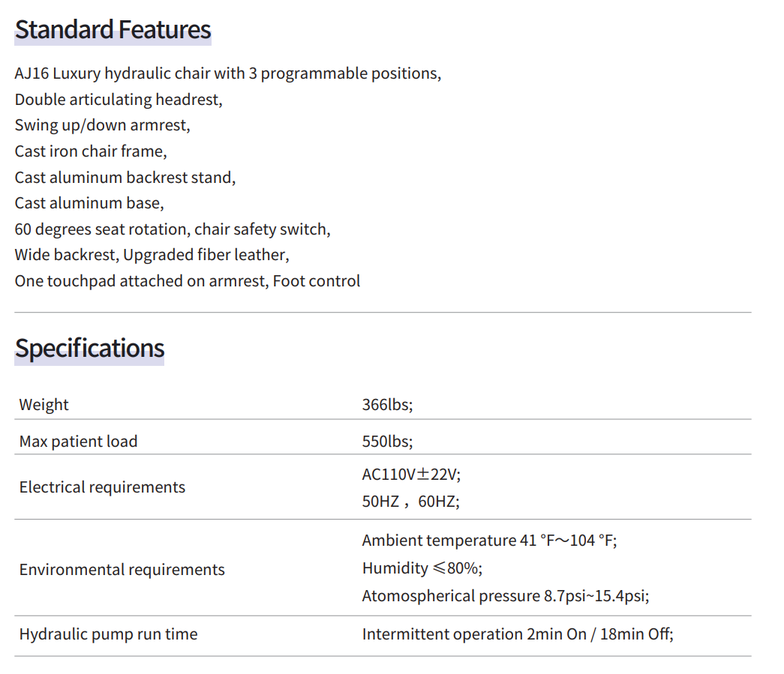Click the AJ16 Luxury hydraulic chair line
The height and width of the screenshot is (674, 784).
click(227, 73)
